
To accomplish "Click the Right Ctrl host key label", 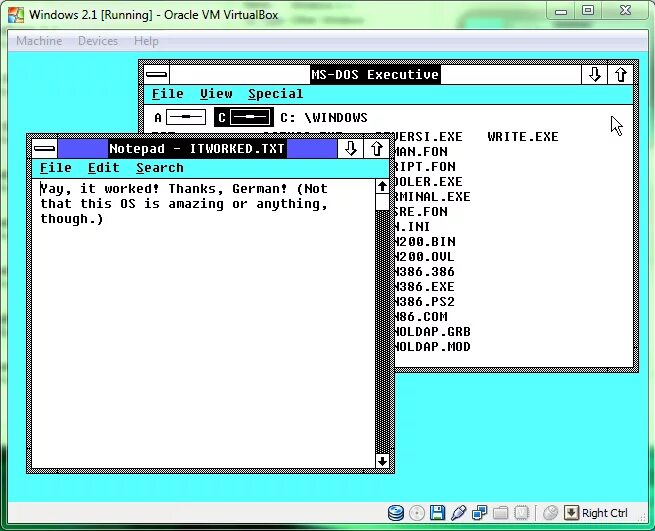I will click(604, 513).
